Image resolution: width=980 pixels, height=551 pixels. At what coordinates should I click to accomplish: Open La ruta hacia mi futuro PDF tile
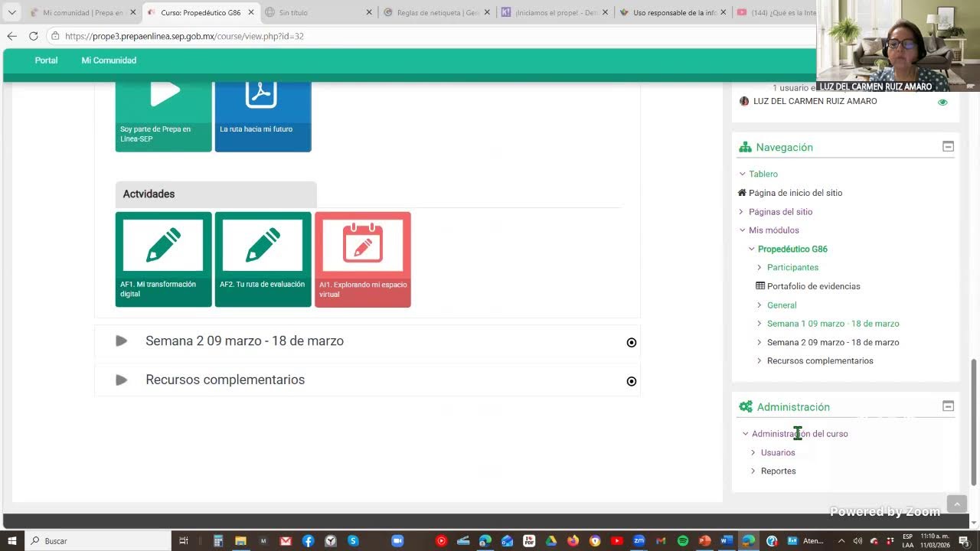click(263, 116)
